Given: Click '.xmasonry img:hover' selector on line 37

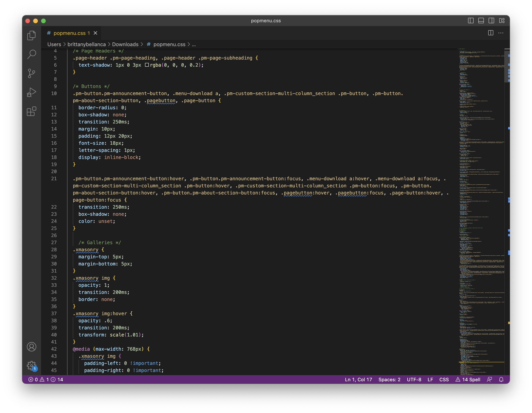Looking at the screenshot, I should click(x=100, y=313).
